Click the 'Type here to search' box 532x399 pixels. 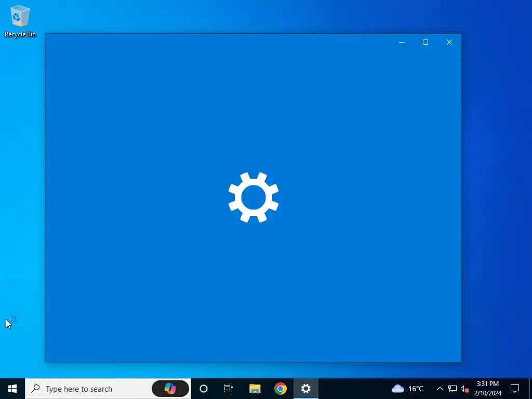click(x=108, y=389)
